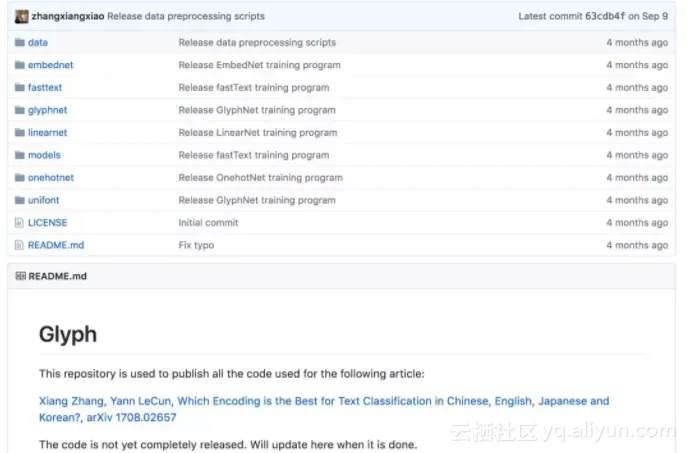This screenshot has height=453, width=687.
Task: Open the models directory
Action: pos(44,155)
